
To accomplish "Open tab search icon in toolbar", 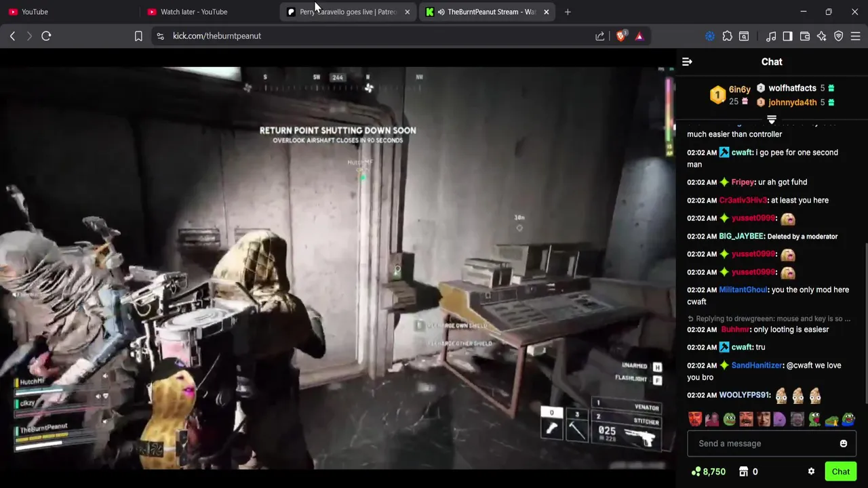I will [744, 36].
